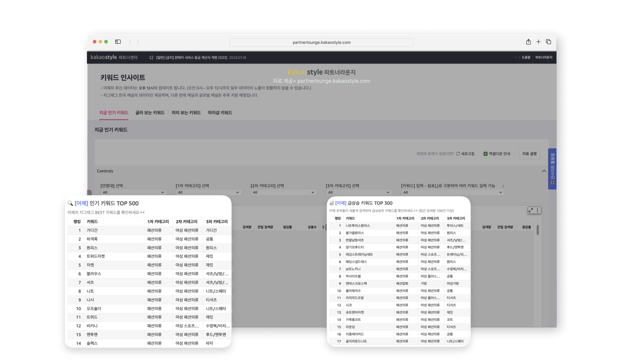Viewport: 644px width, 362px height.
Task: Click the 여성가방 category cell
Action: tap(452, 284)
